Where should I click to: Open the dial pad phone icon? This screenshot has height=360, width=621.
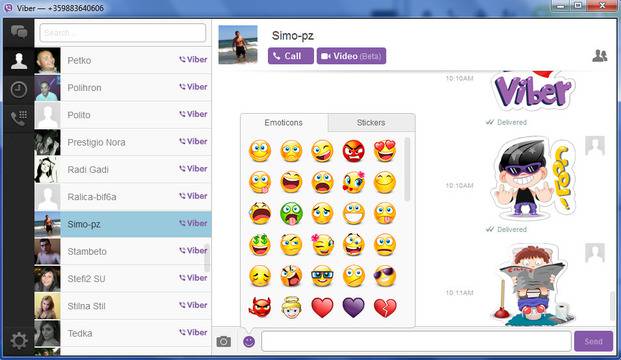click(19, 118)
